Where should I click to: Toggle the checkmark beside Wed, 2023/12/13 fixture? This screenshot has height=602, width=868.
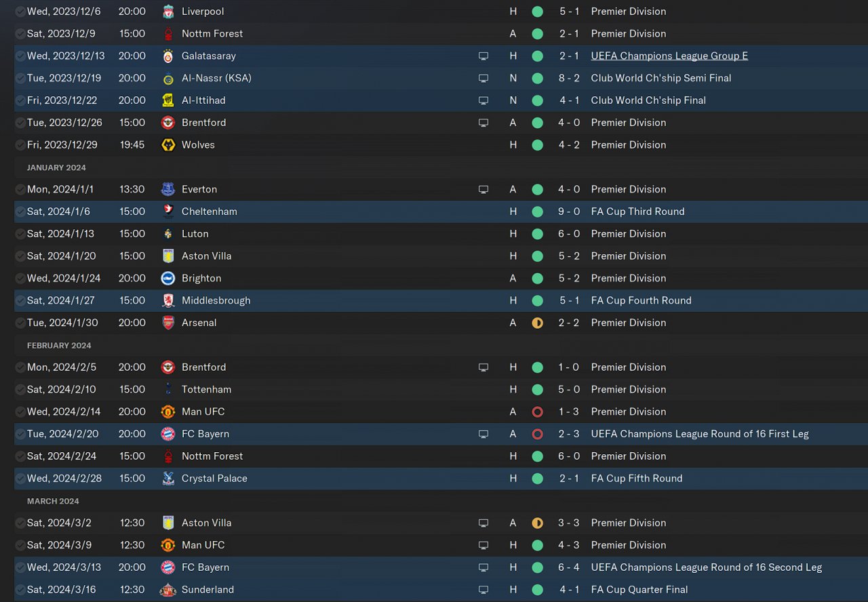pos(20,56)
